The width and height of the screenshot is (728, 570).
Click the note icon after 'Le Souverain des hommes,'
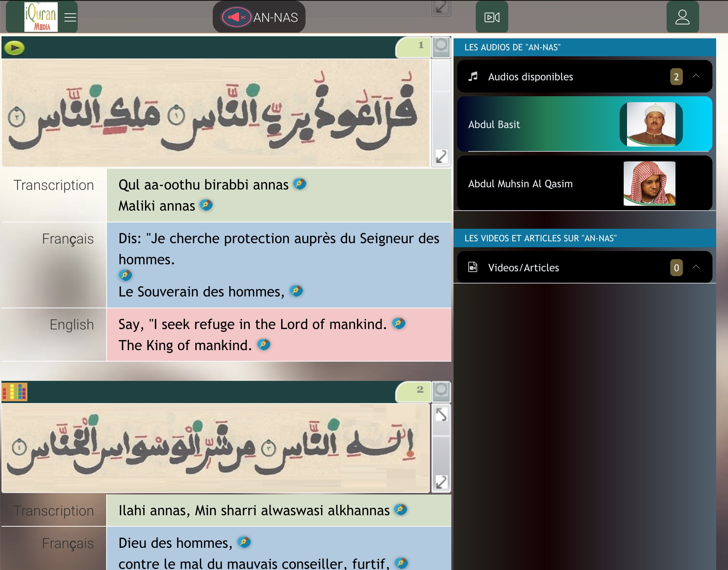tap(296, 291)
